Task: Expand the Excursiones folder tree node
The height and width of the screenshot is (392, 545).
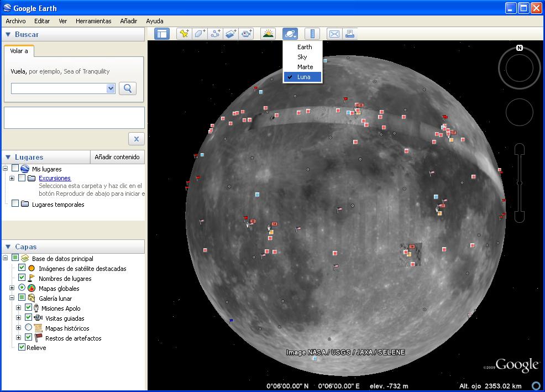Action: 12,178
